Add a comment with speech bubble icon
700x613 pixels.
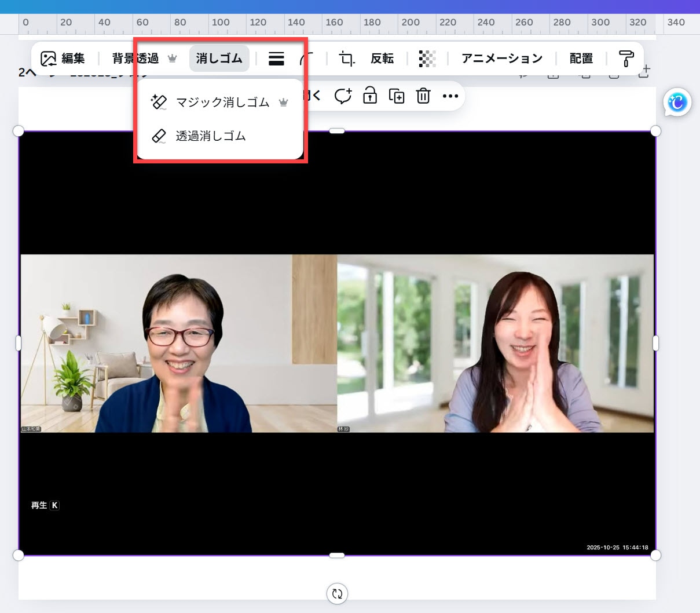click(x=343, y=96)
